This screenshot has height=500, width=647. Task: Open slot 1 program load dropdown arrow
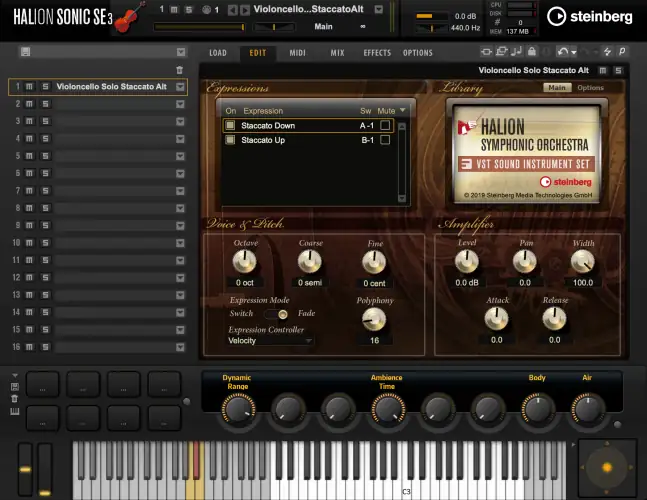coord(180,87)
